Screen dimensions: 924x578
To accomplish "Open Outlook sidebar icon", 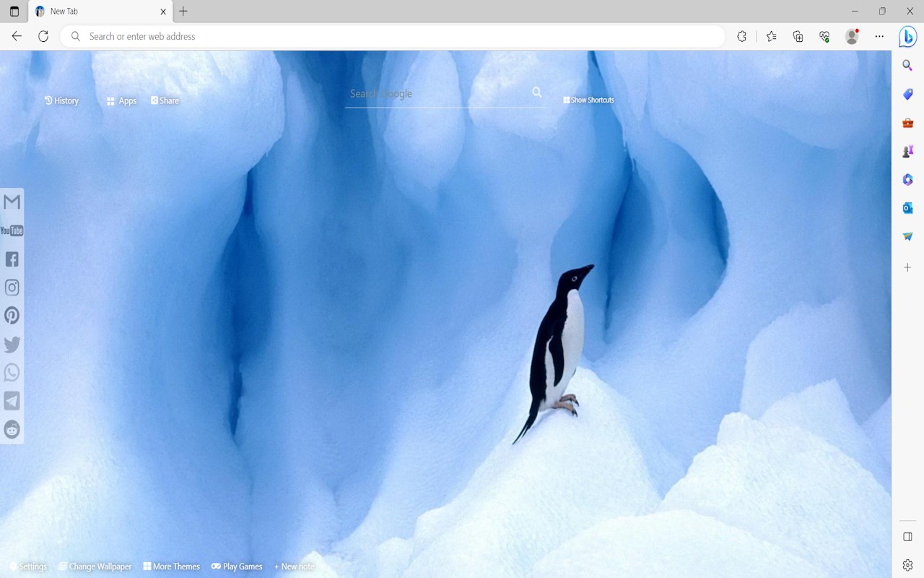I will pos(908,208).
